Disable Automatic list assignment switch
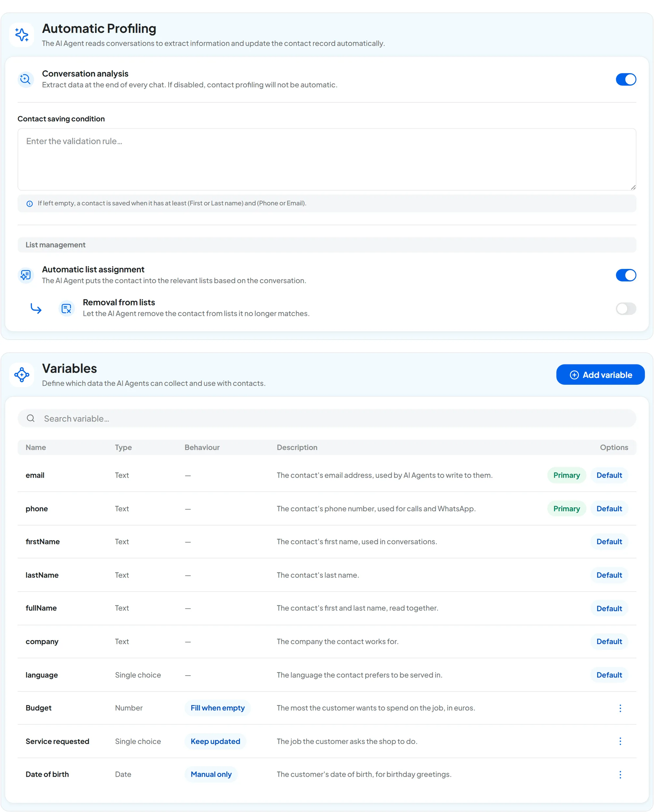654x812 pixels. coord(626,275)
